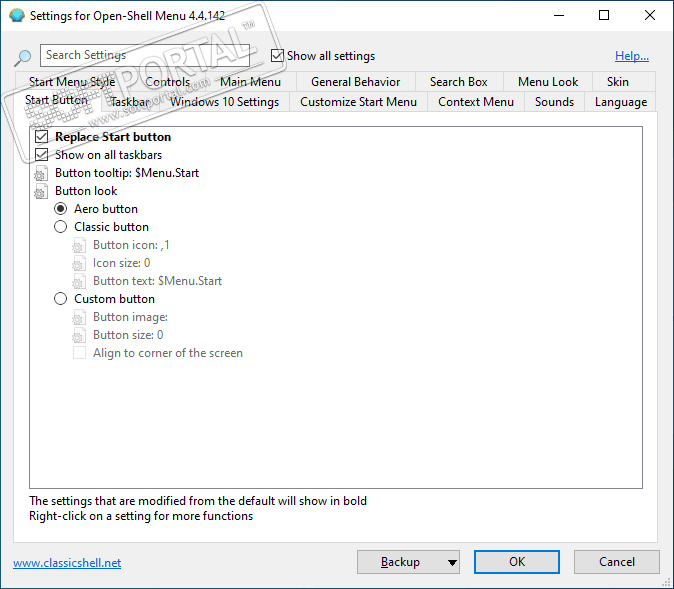
Task: Select the Classic button radio option
Action: 61,227
